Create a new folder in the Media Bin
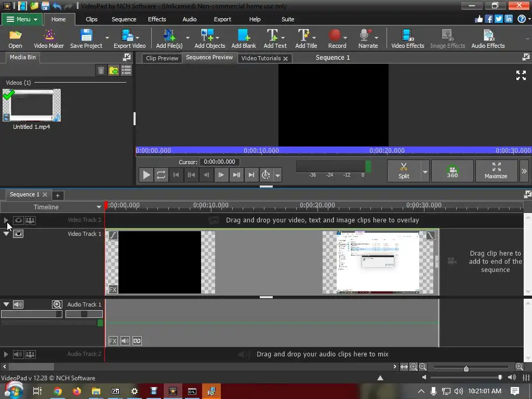 click(113, 71)
